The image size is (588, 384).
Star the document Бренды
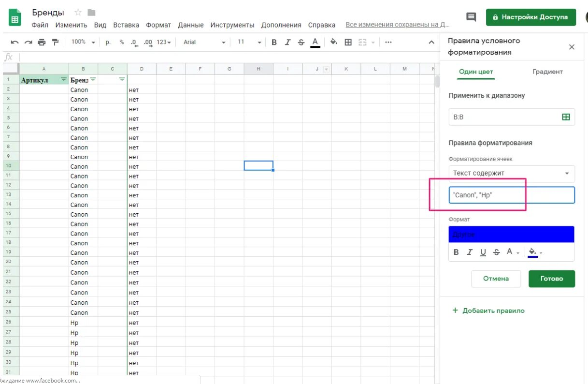click(x=78, y=13)
